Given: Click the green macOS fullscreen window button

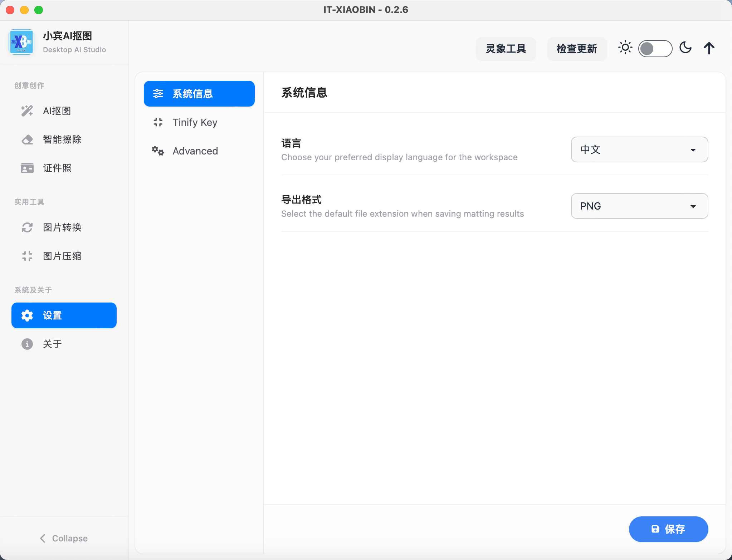Looking at the screenshot, I should (x=39, y=10).
